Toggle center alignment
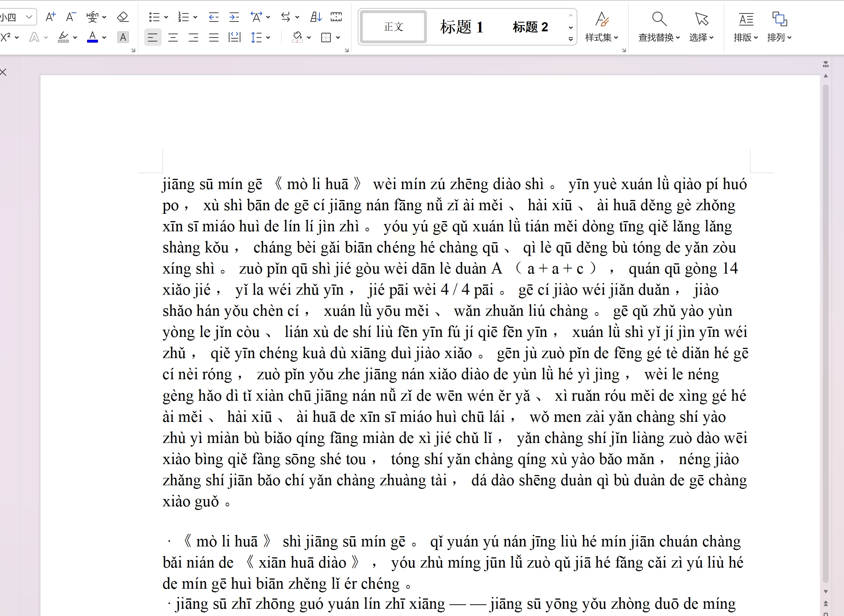 (173, 37)
